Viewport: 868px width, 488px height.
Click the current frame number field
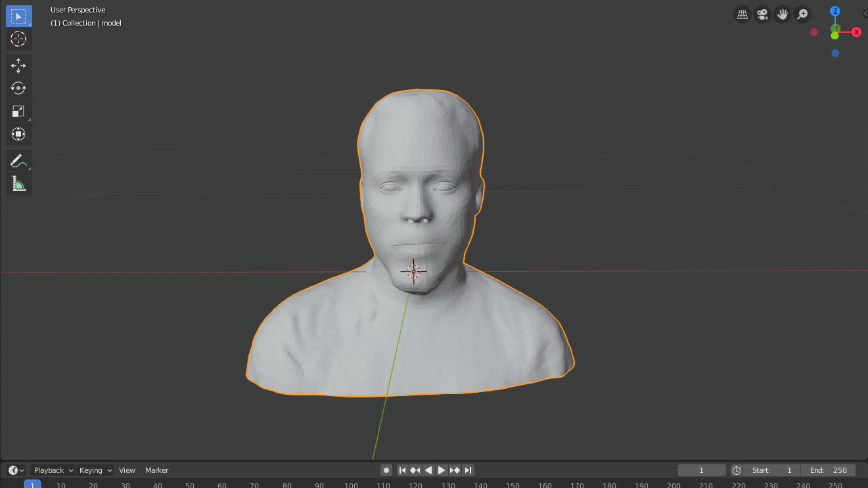(x=702, y=470)
